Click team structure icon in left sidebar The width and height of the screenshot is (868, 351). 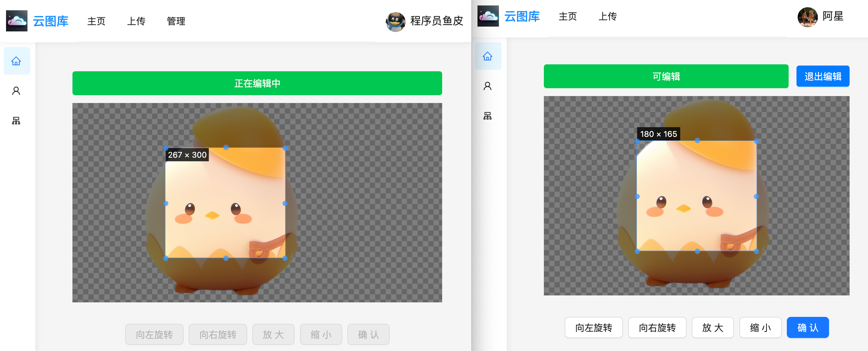pyautogui.click(x=16, y=120)
